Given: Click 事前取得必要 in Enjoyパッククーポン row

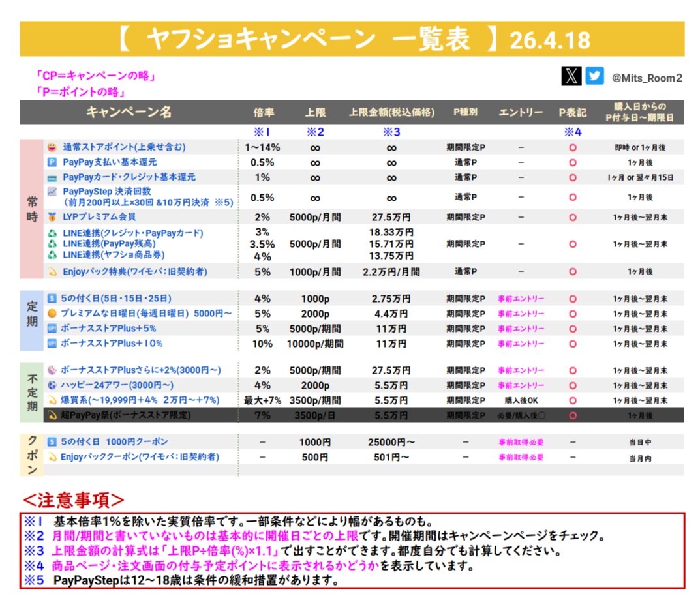Looking at the screenshot, I should coord(521,457).
